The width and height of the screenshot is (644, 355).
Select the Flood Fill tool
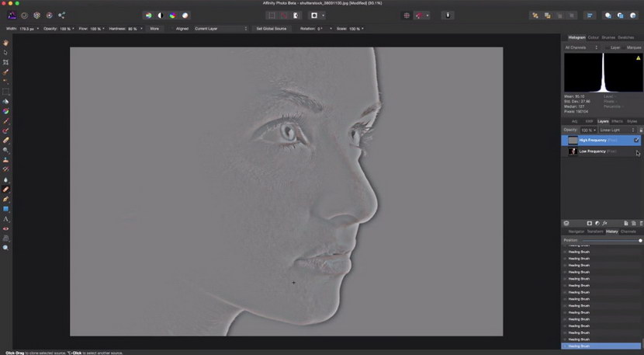point(5,102)
